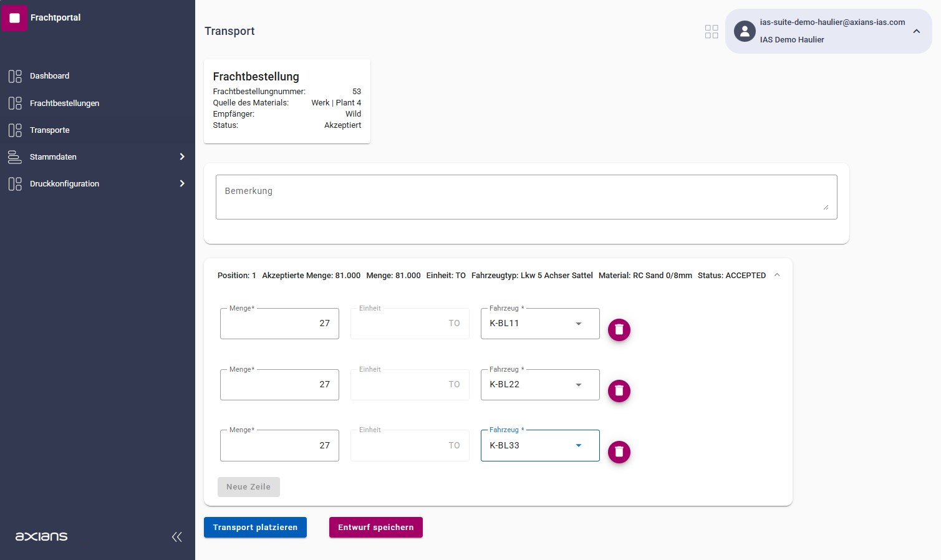The image size is (941, 560).
Task: Click the Axians logo in sidebar
Action: coord(41,536)
